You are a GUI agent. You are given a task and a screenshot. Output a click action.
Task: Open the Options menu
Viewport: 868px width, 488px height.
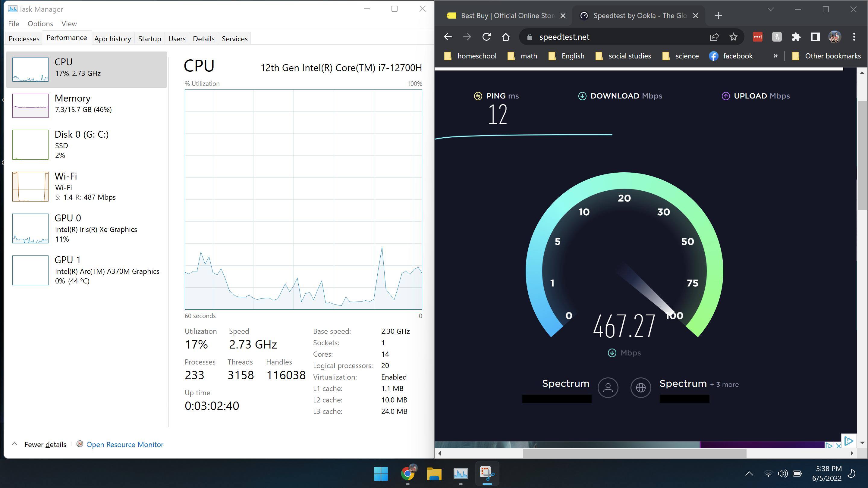coord(40,23)
